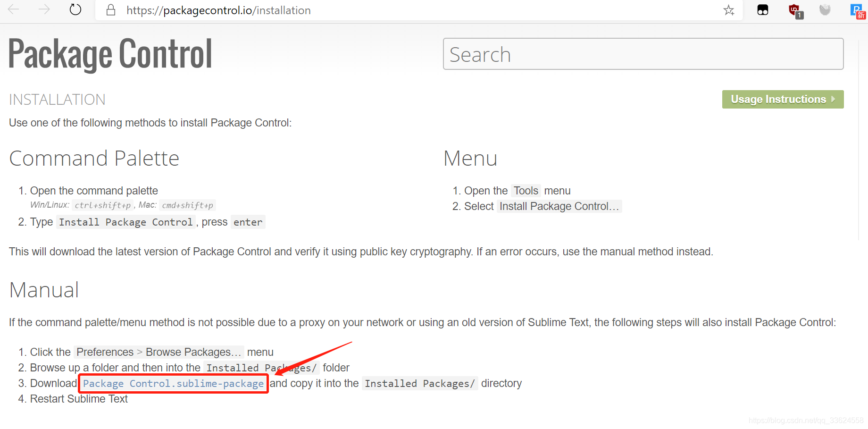The height and width of the screenshot is (429, 868).
Task: Click the 'enter' key code text
Action: [x=248, y=222]
